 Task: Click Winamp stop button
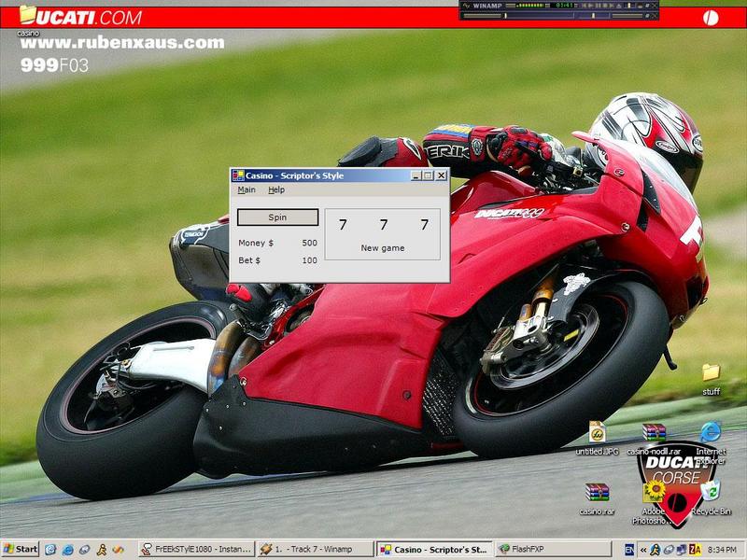(605, 6)
